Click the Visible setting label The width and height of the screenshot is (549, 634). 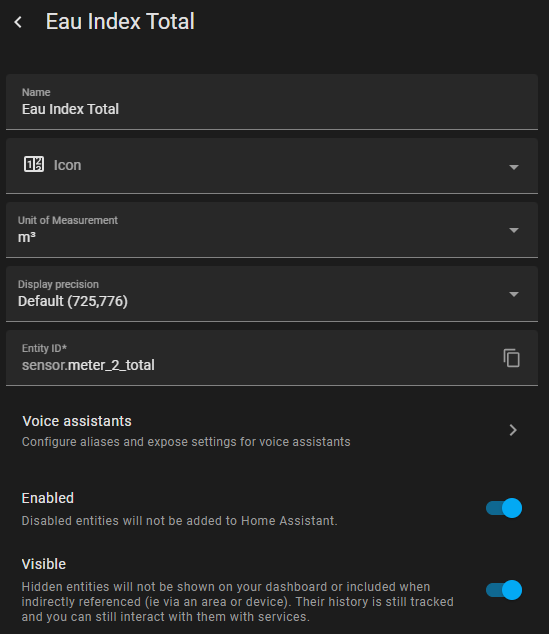(x=44, y=564)
